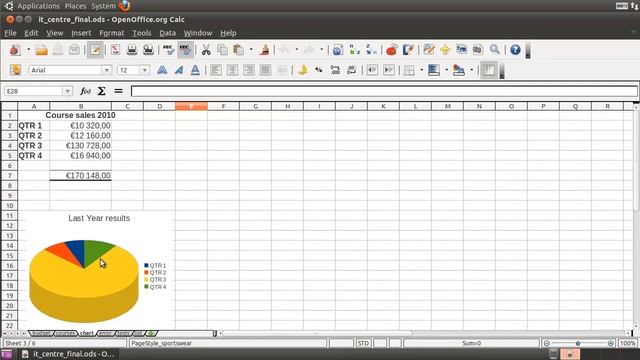Click the New document icon
The width and height of the screenshot is (640, 360).
[x=15, y=50]
